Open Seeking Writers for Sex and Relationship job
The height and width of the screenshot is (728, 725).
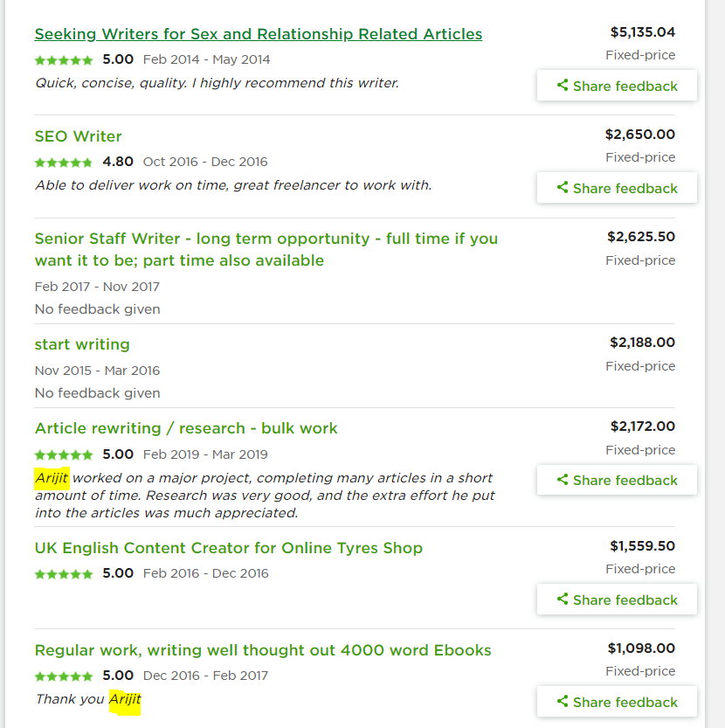coord(258,34)
